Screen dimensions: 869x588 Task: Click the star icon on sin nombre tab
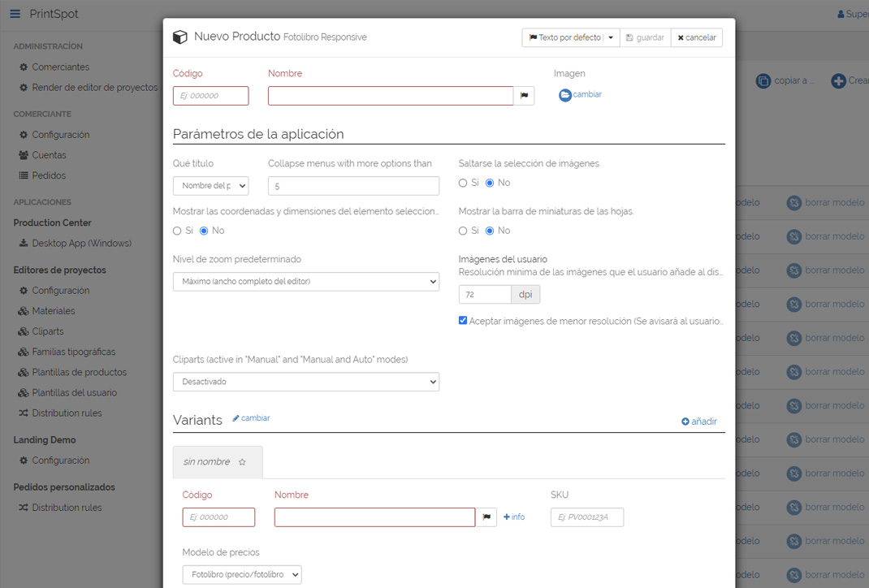tap(242, 462)
